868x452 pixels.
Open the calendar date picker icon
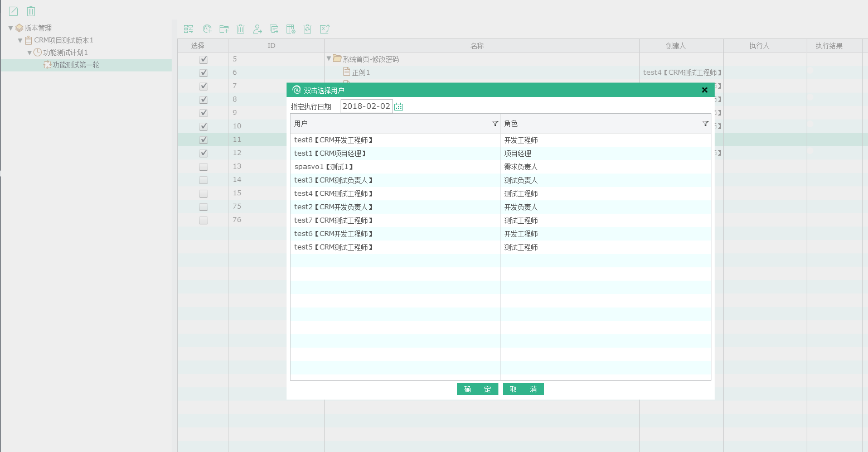pos(399,107)
